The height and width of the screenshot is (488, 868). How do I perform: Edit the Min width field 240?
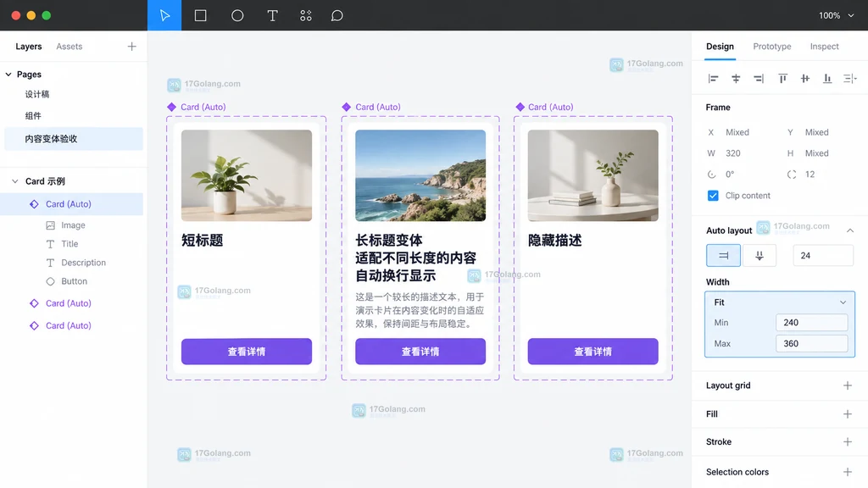click(x=811, y=323)
